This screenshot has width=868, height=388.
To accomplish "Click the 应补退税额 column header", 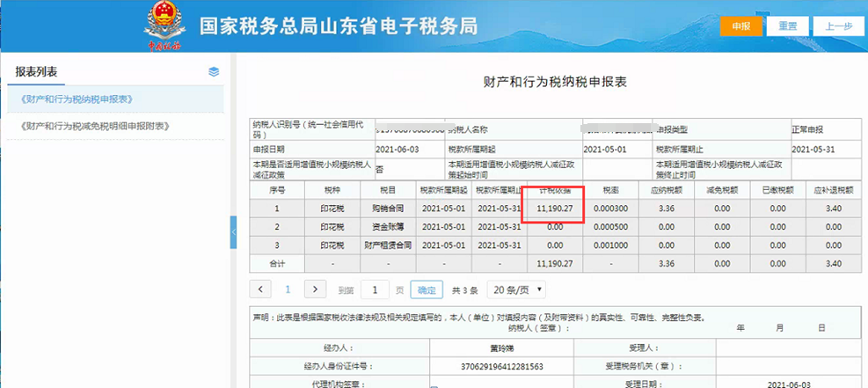I will click(834, 190).
